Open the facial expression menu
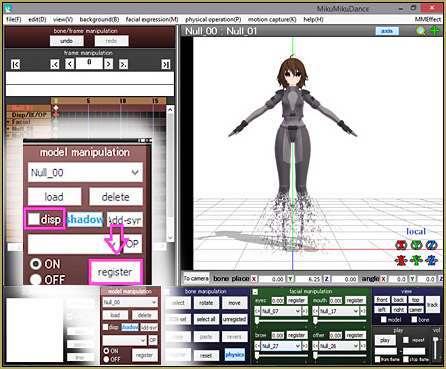446x369 pixels. (x=152, y=19)
